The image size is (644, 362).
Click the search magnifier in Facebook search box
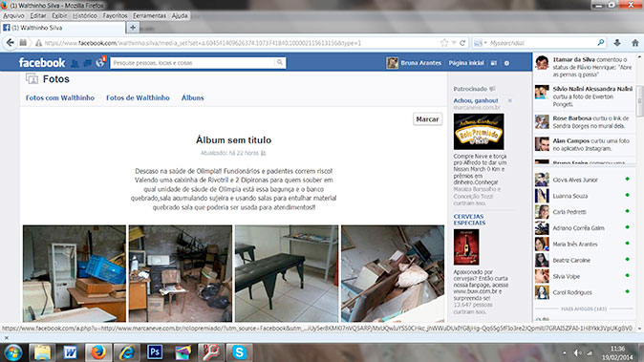[280, 62]
